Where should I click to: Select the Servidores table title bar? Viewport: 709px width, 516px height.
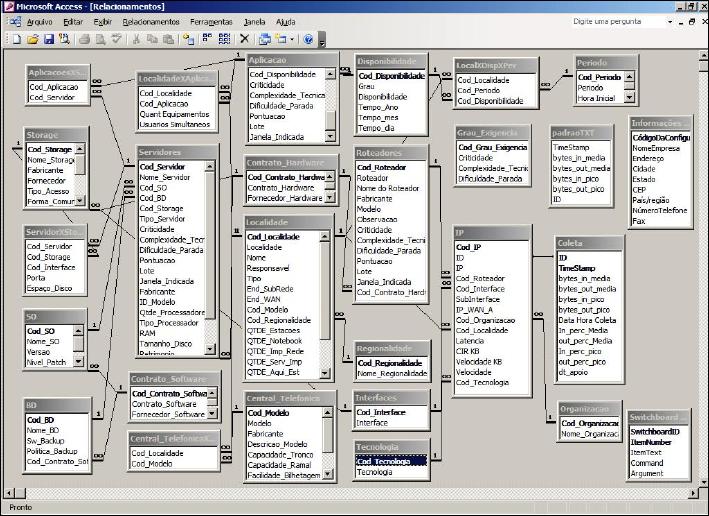pyautogui.click(x=178, y=152)
